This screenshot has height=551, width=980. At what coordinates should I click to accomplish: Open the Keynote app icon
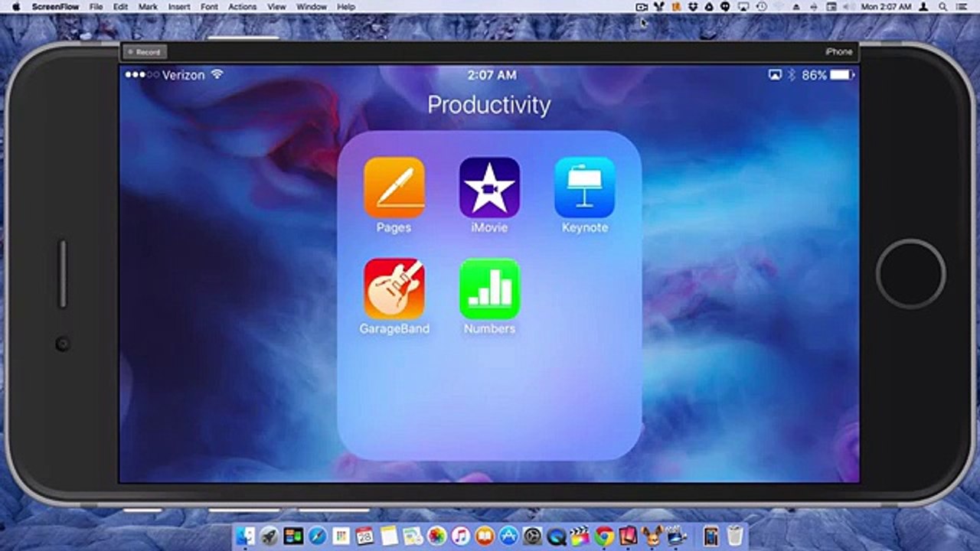pos(585,187)
